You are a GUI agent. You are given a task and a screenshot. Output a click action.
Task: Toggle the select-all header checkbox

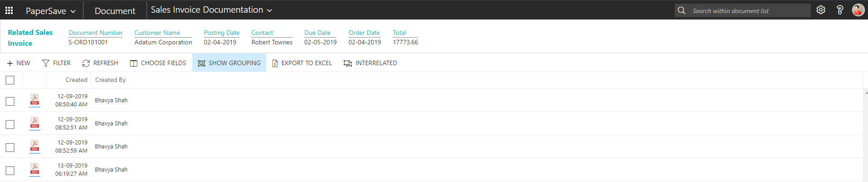coord(10,80)
